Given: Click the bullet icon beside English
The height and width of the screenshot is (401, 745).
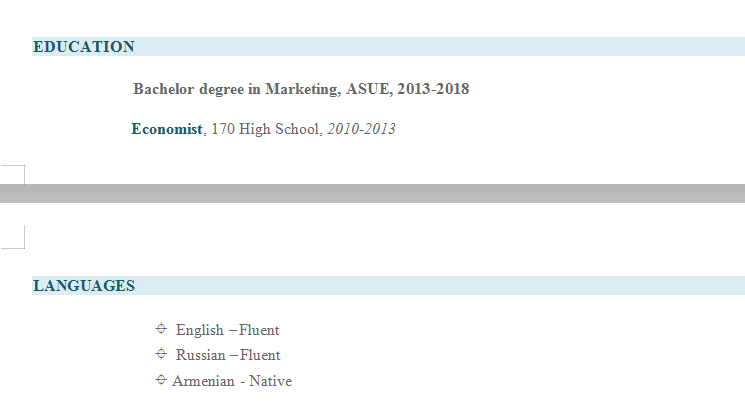Looking at the screenshot, I should pyautogui.click(x=161, y=329).
